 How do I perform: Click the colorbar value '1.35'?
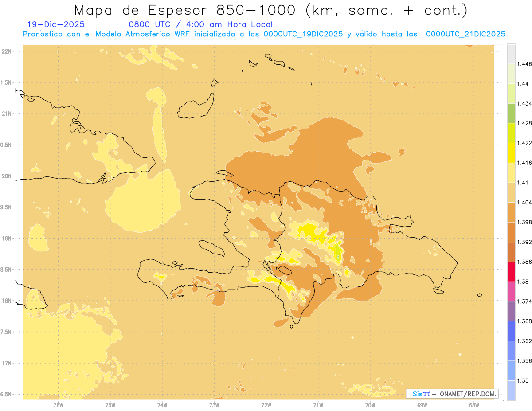coord(523,380)
